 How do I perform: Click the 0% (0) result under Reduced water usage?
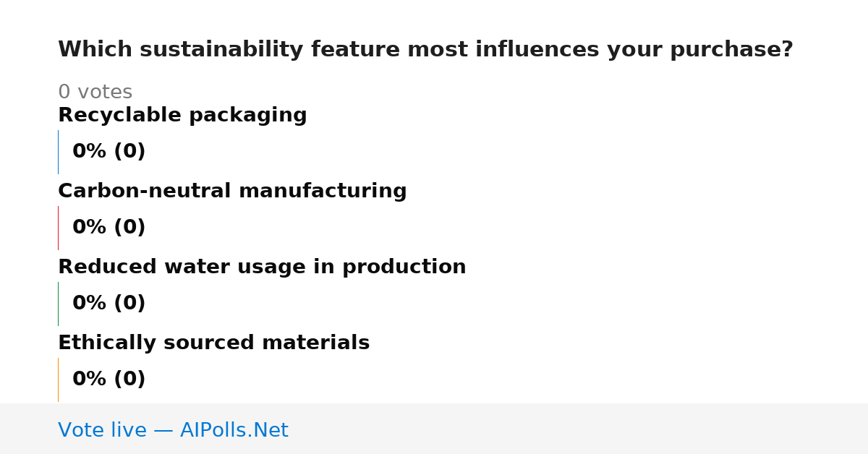click(109, 304)
